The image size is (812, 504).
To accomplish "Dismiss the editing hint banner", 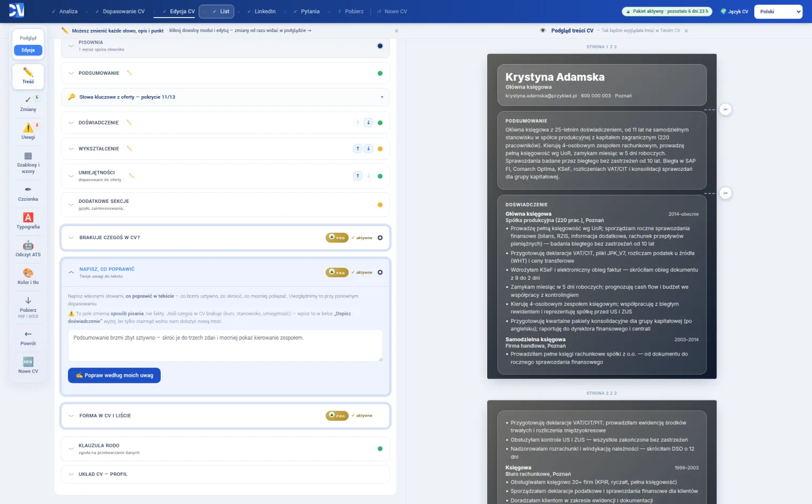I will pos(396,31).
